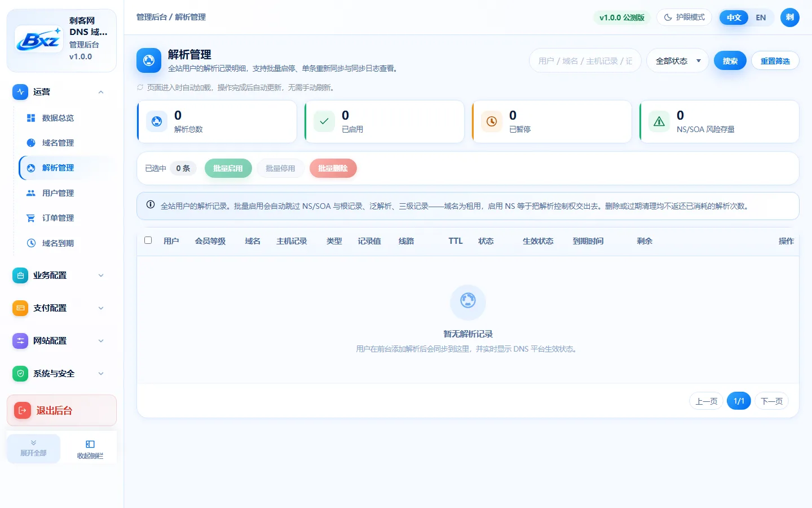
Task: Click the refresh icon beside auto-load hint
Action: point(140,87)
